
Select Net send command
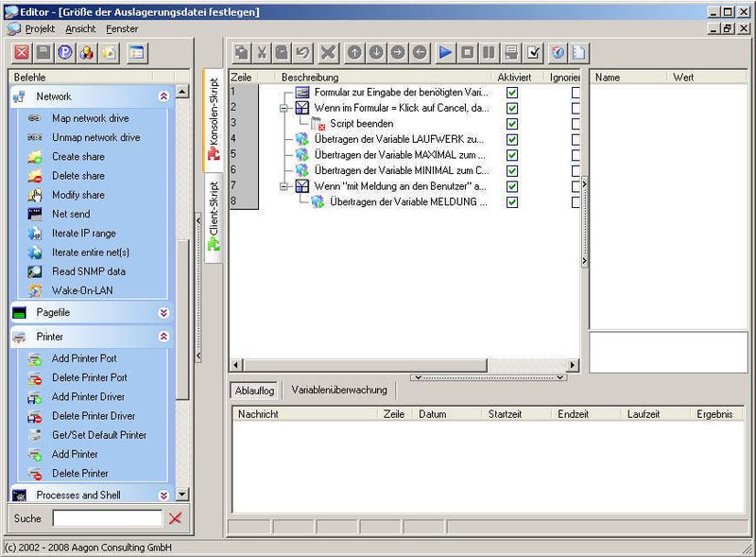(x=71, y=214)
